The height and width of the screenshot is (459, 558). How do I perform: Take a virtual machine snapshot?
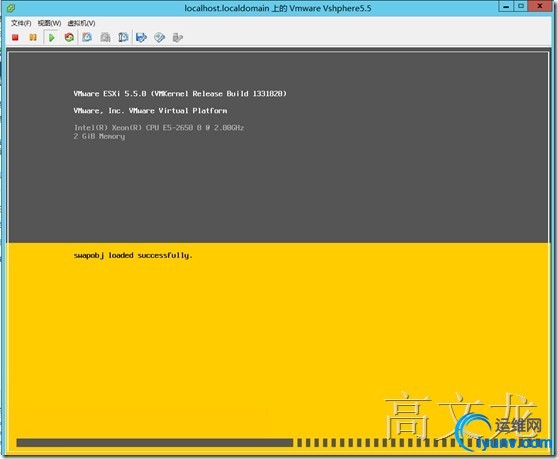pos(87,37)
